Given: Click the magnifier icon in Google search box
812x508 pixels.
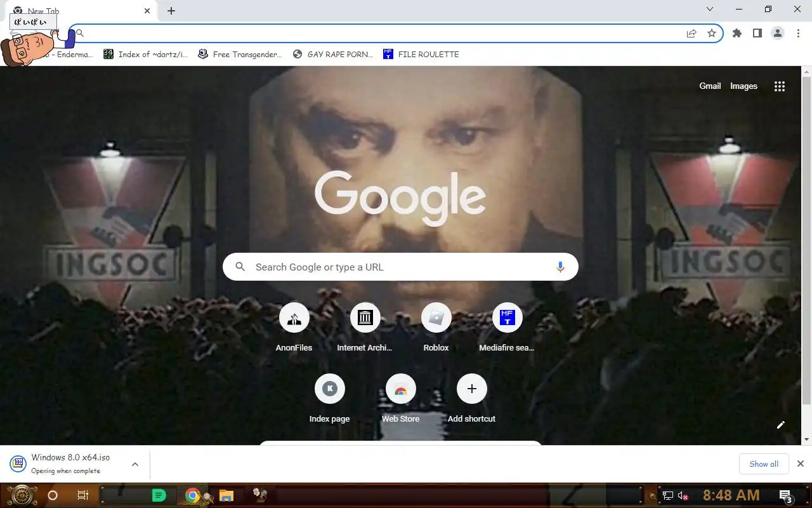Looking at the screenshot, I should tap(240, 267).
